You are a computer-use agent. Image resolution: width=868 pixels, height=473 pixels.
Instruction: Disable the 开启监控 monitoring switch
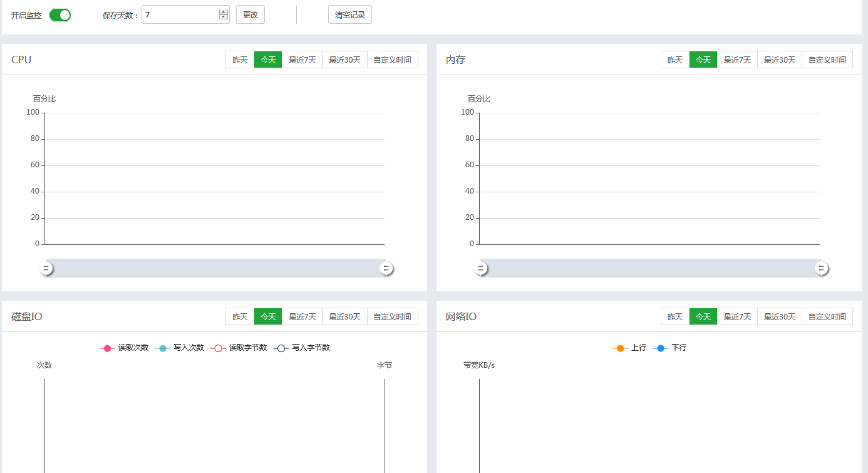coord(59,14)
